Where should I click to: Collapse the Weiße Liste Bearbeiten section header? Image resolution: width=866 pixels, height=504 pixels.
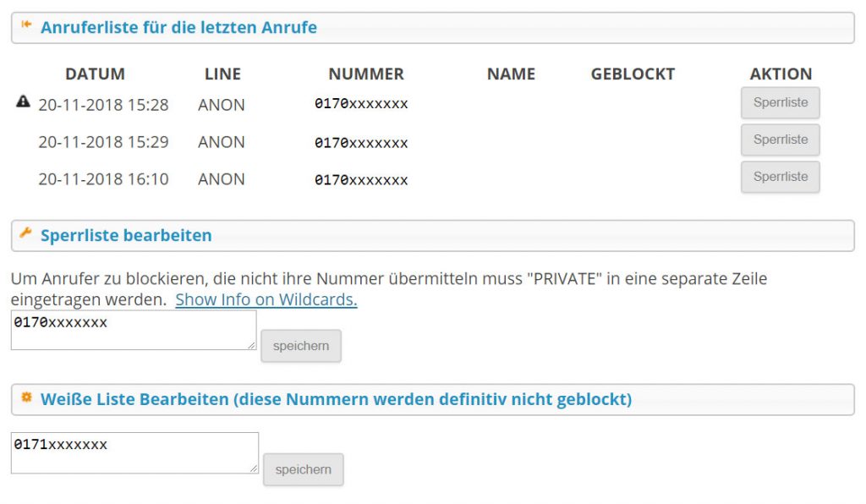433,399
